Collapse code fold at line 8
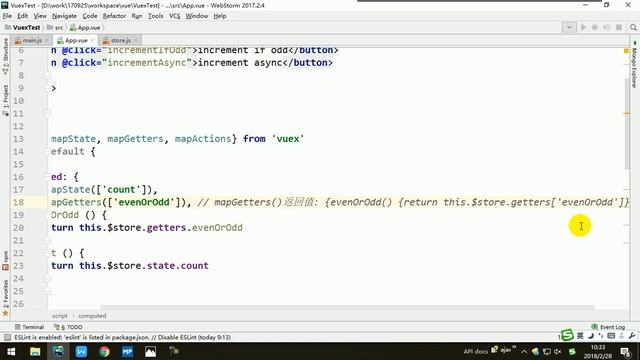Image resolution: width=640 pixels, height=360 pixels. (x=48, y=76)
